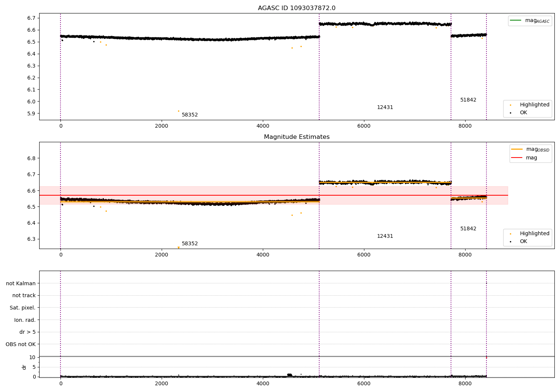Click 'Highlighted' legend entry in the middle plot
The width and height of the screenshot is (560, 392).
click(x=530, y=234)
